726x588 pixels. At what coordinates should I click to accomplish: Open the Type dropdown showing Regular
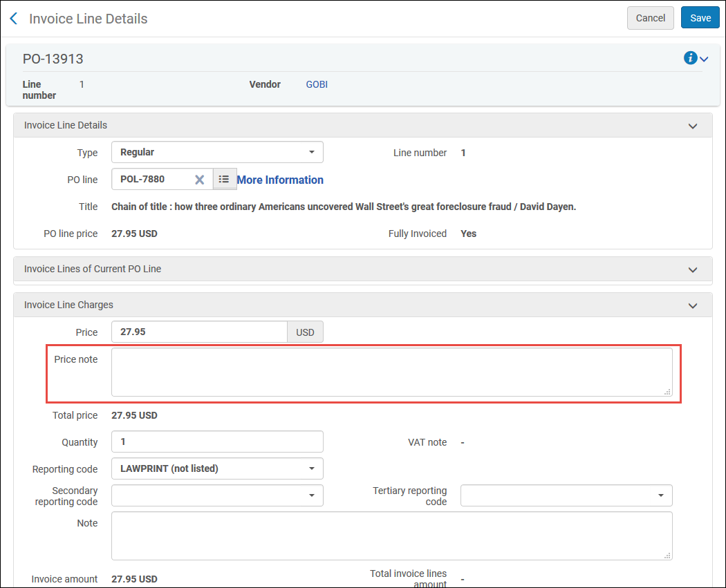coord(217,152)
